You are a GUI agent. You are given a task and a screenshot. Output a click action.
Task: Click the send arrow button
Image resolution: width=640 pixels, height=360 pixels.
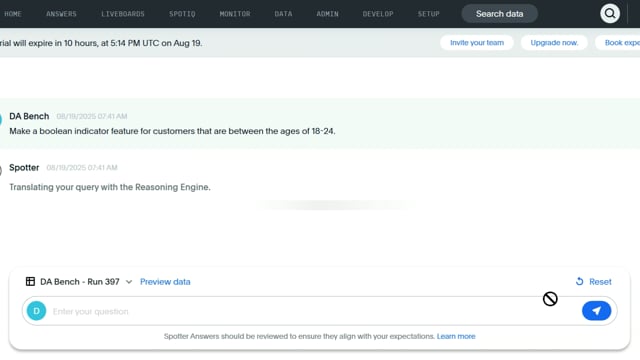[x=596, y=311]
